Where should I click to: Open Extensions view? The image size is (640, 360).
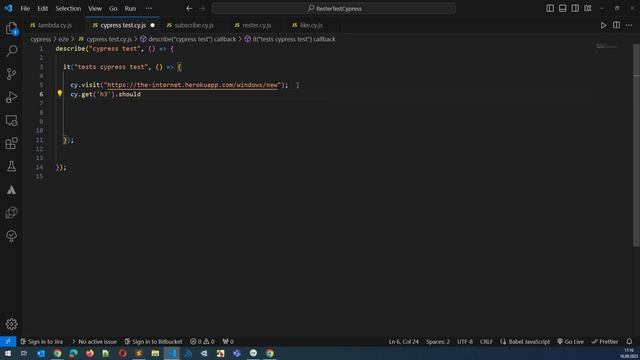point(11,143)
